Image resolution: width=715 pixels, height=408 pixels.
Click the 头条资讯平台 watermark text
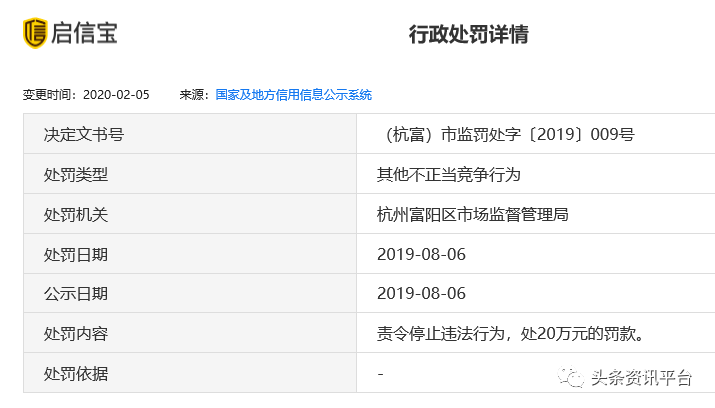pyautogui.click(x=641, y=378)
